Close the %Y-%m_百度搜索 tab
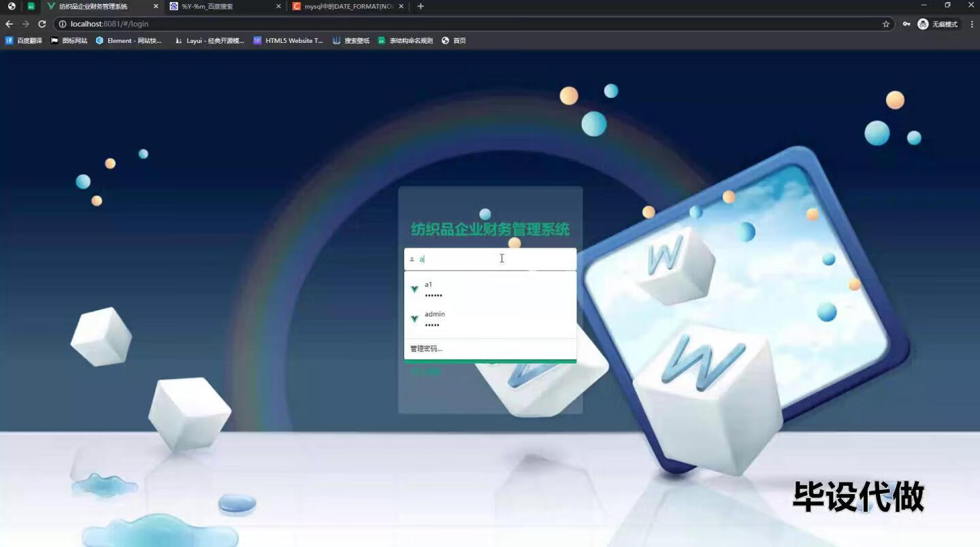The width and height of the screenshot is (980, 547). click(x=278, y=6)
